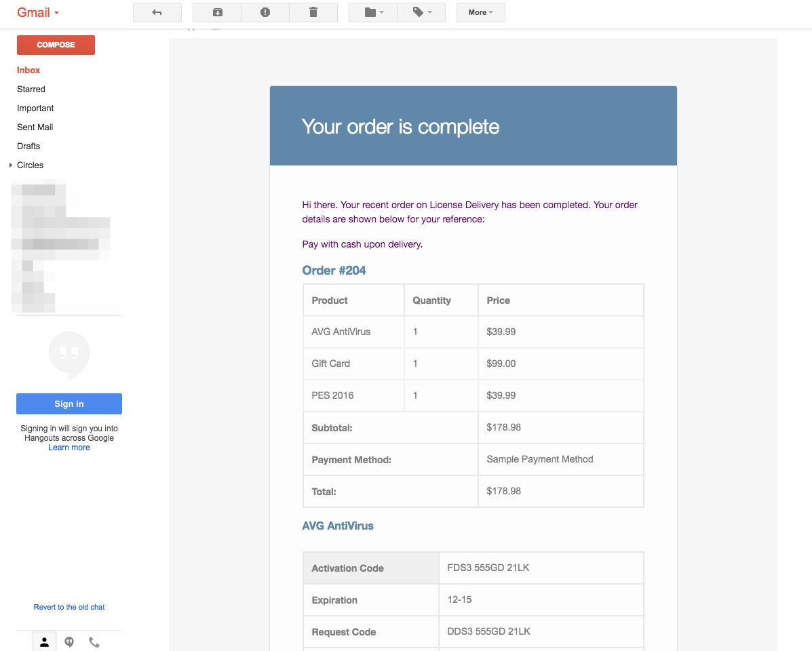This screenshot has height=651, width=812.
Task: Click the Product column header
Action: pyautogui.click(x=353, y=300)
